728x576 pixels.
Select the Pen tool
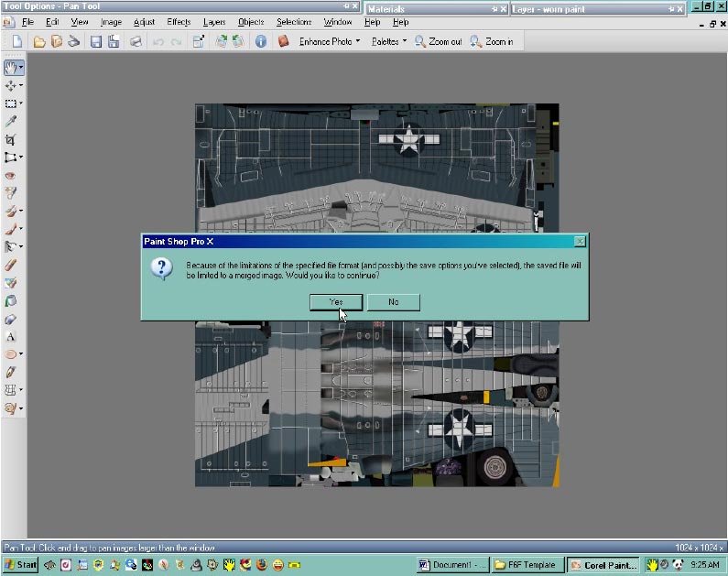[x=11, y=372]
